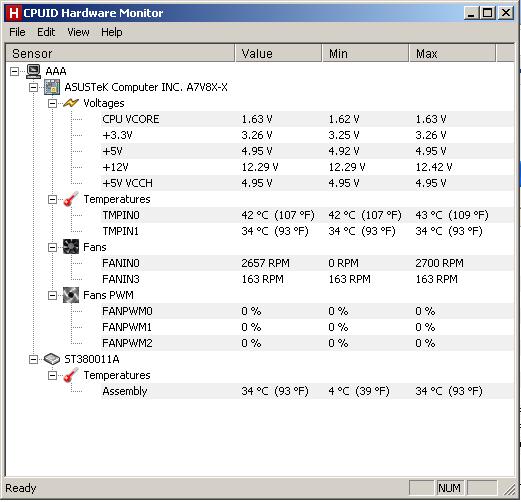Viewport: 521px width, 502px height.
Task: Click the ST380011A drive label
Action: 92,359
